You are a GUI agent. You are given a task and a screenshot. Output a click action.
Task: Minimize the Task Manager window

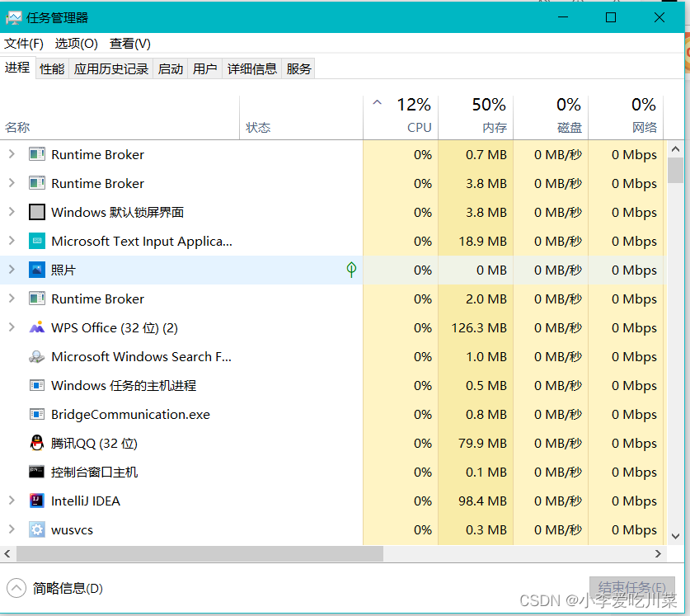tap(563, 17)
